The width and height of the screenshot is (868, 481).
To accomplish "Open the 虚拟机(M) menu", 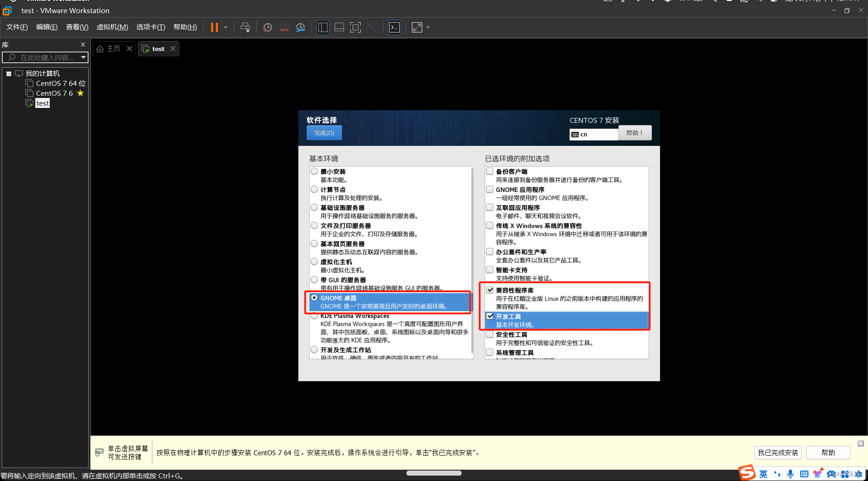I will coord(113,27).
